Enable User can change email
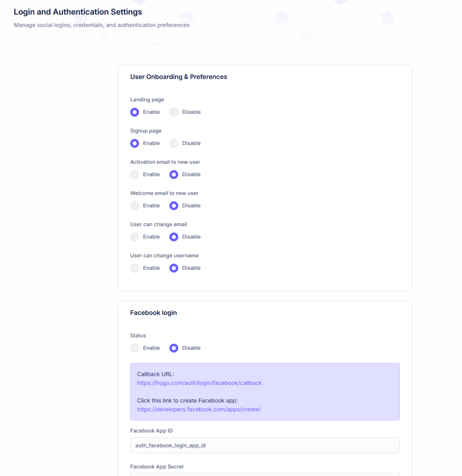The image size is (462, 476). coord(134,237)
